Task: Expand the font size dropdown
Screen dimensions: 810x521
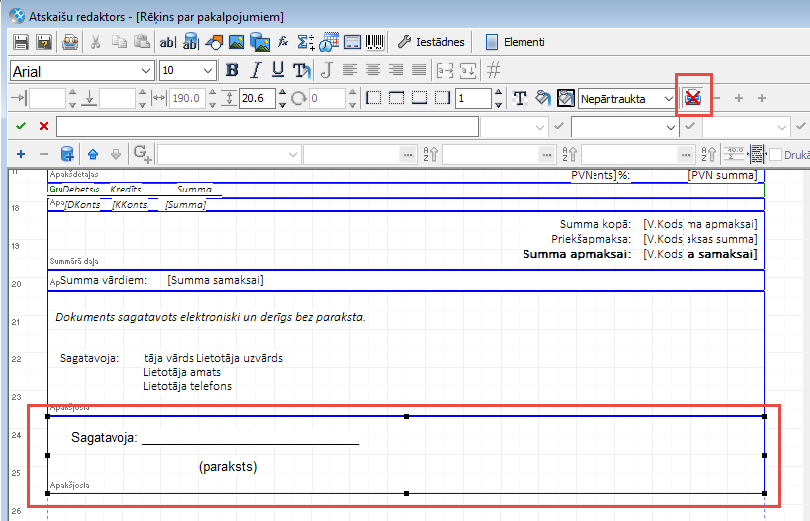Action: coord(208,71)
